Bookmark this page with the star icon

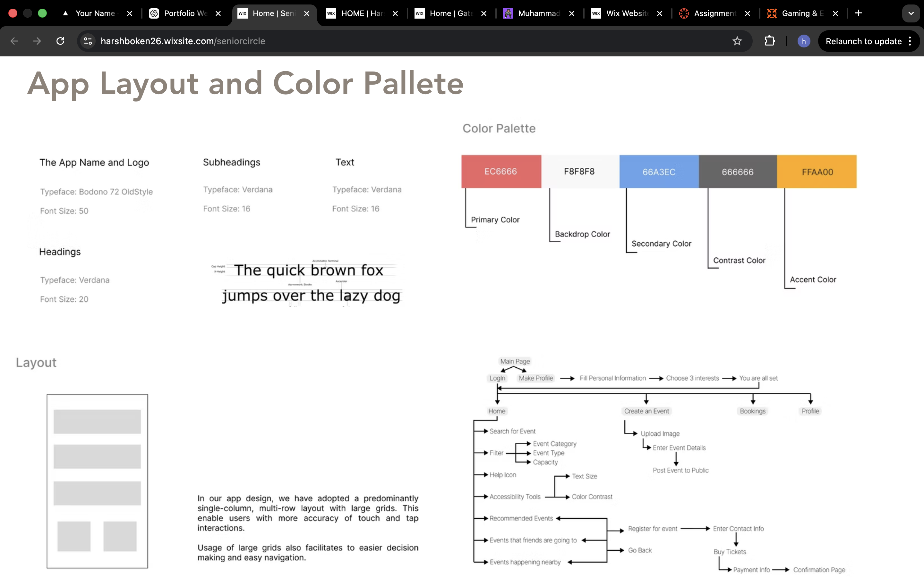pyautogui.click(x=737, y=41)
